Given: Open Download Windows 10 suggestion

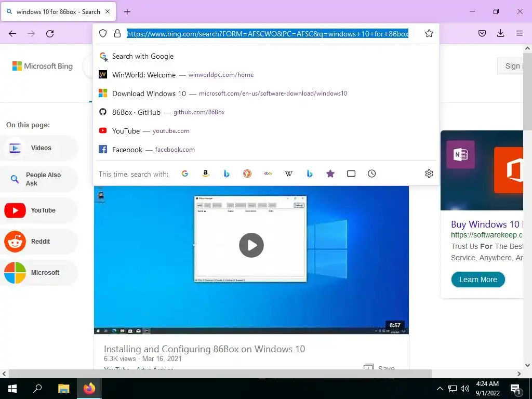Looking at the screenshot, I should click(x=266, y=94).
